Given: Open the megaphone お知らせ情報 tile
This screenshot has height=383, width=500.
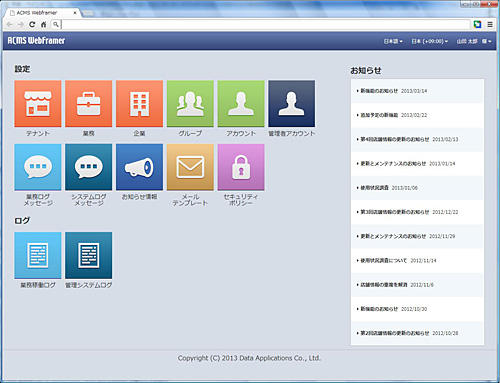Looking at the screenshot, I should pos(139,167).
